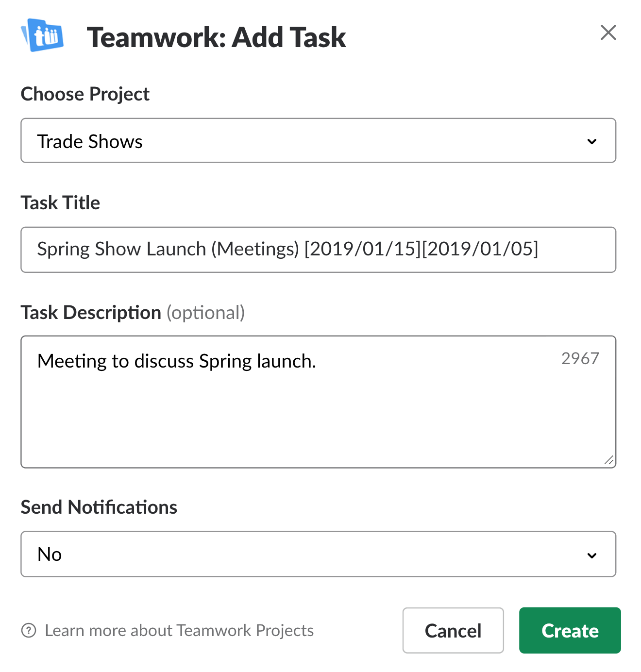Viewport: 641px width, 672px height.
Task: Click the Choose Project label
Action: (85, 94)
